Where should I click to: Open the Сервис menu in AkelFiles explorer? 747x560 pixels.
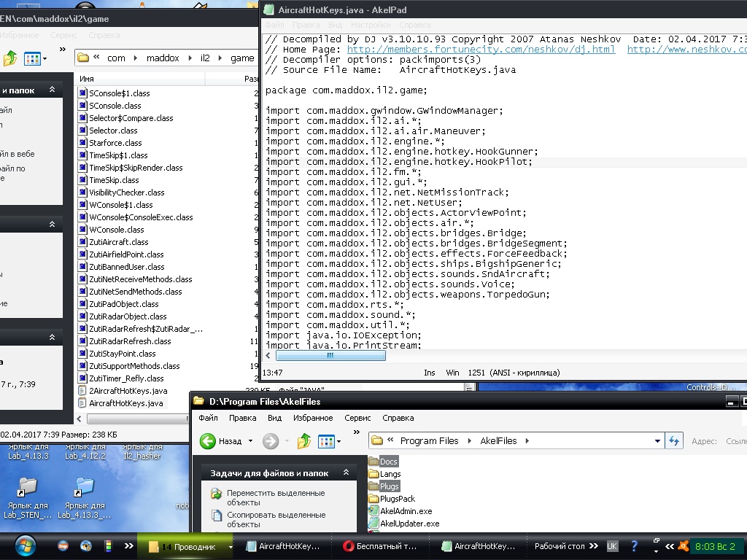[x=357, y=418]
